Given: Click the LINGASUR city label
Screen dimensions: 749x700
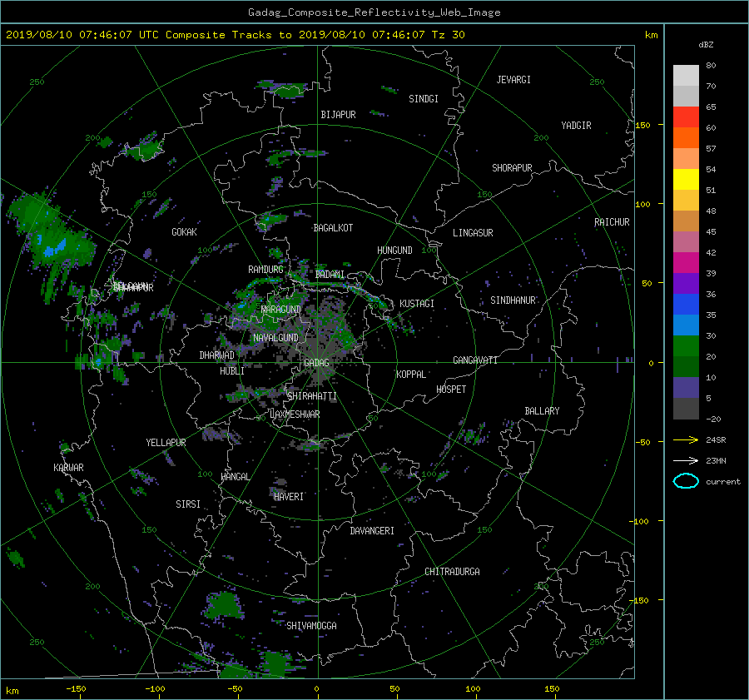Looking at the screenshot, I should [473, 233].
